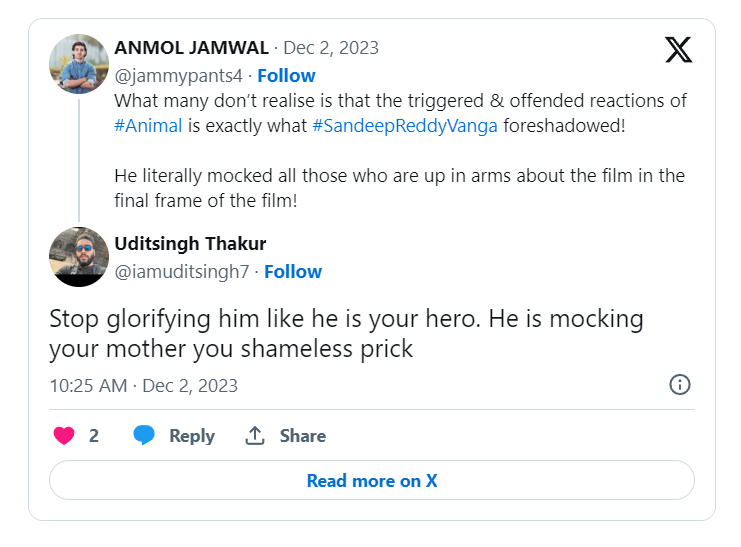
Task: Click the pink heart like icon
Action: pyautogui.click(x=64, y=435)
